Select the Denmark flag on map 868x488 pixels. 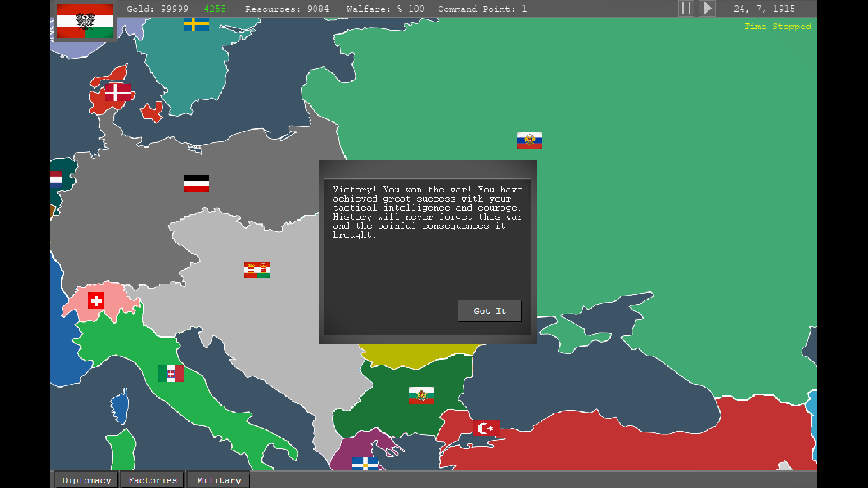click(x=118, y=93)
